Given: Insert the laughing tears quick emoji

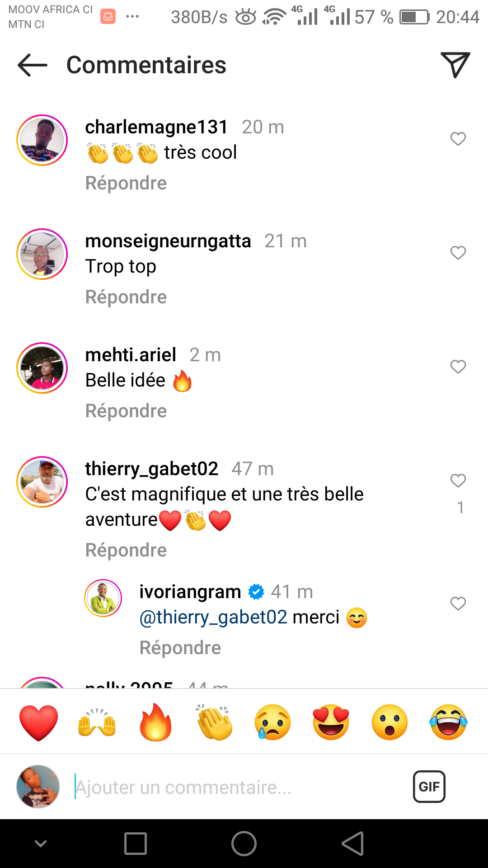Looking at the screenshot, I should pos(448,722).
